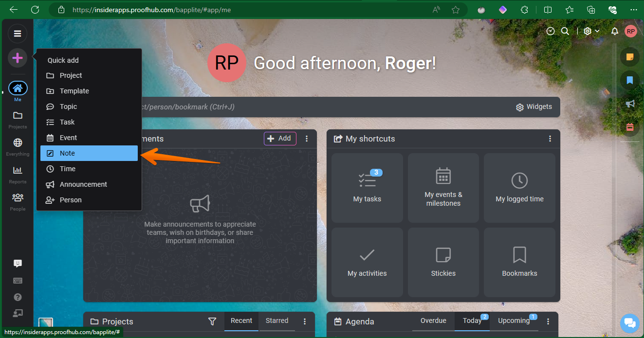Expand the settings gear dropdown

(591, 31)
